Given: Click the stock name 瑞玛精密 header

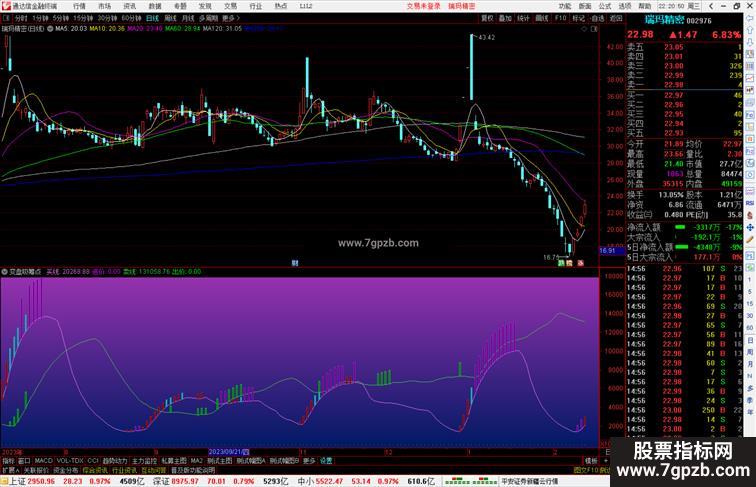Looking at the screenshot, I should click(x=664, y=20).
